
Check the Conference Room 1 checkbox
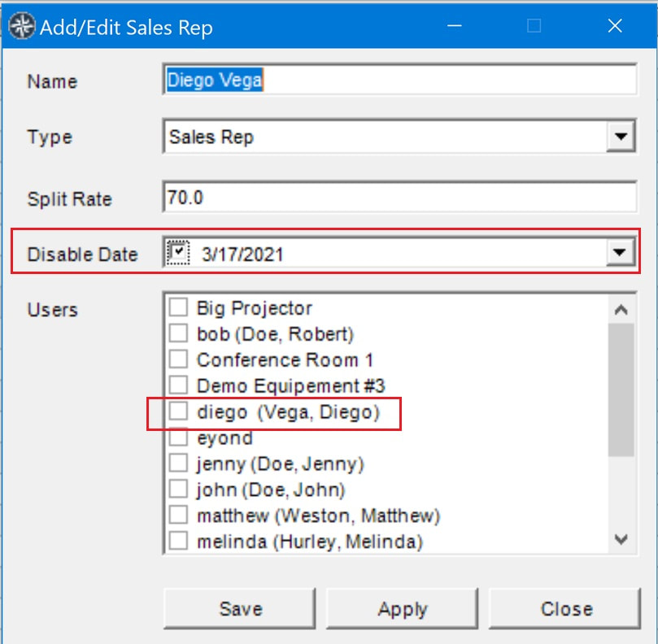(x=178, y=359)
